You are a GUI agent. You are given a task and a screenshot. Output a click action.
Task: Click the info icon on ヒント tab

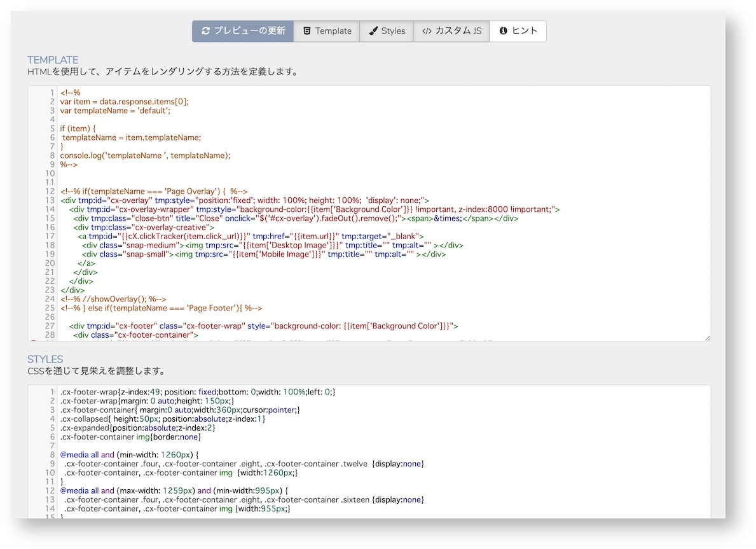[504, 31]
